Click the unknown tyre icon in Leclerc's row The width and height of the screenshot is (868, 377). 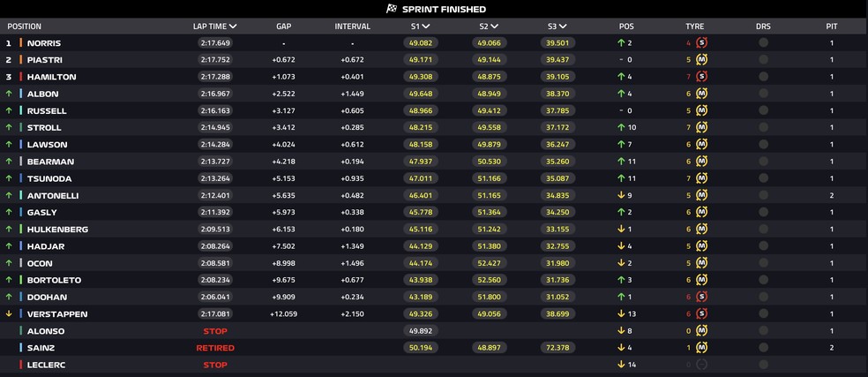(702, 365)
